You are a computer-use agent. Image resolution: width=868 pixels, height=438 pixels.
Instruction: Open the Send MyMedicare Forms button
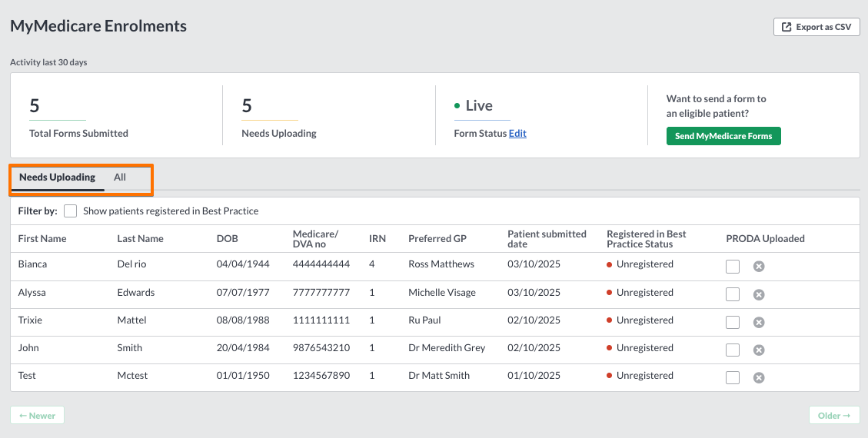723,136
